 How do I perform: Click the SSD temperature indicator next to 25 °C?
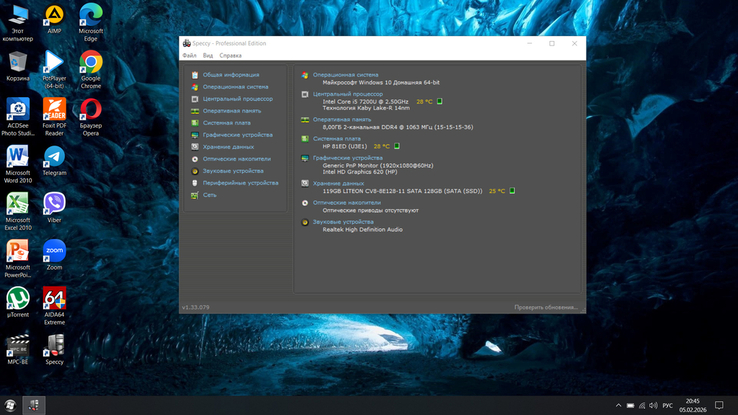(x=512, y=191)
